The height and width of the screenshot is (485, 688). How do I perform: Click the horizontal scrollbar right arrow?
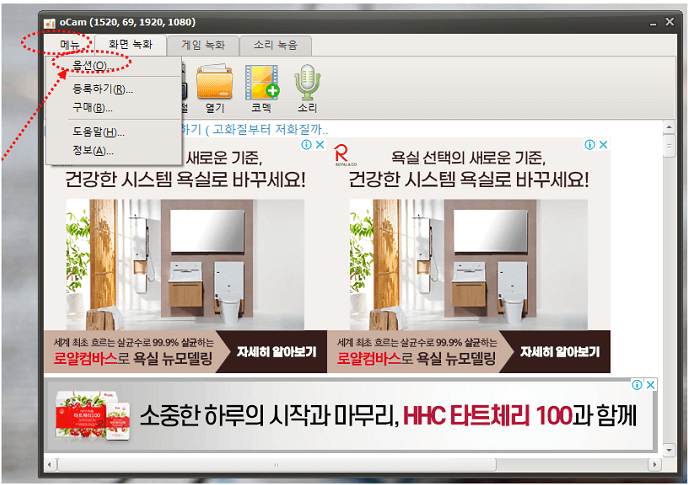click(x=655, y=464)
